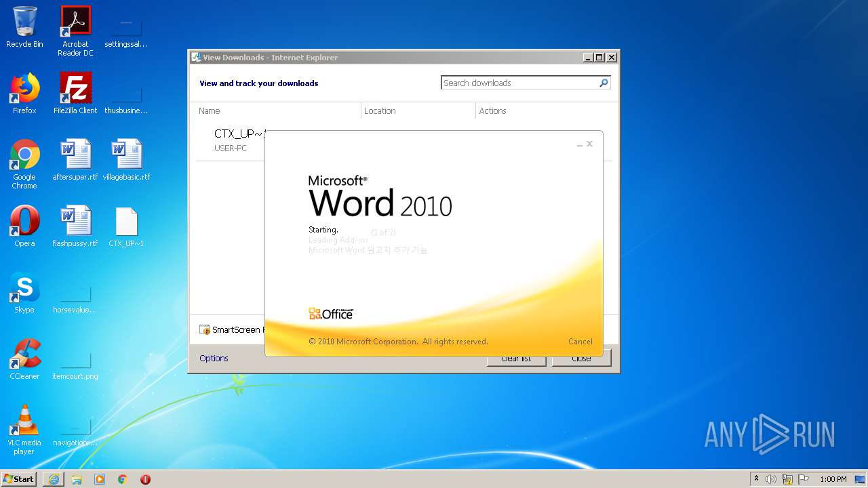
Task: Click Close button in View Downloads
Action: (x=581, y=359)
